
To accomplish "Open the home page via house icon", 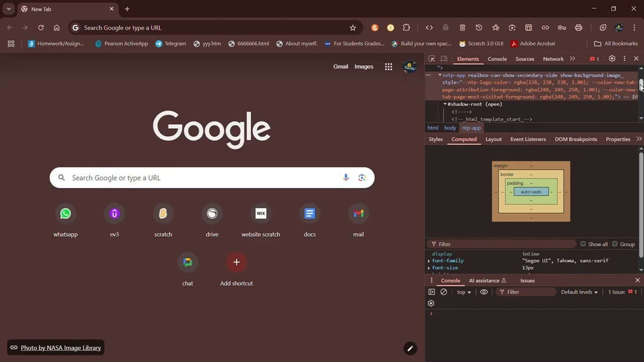I will [56, 28].
